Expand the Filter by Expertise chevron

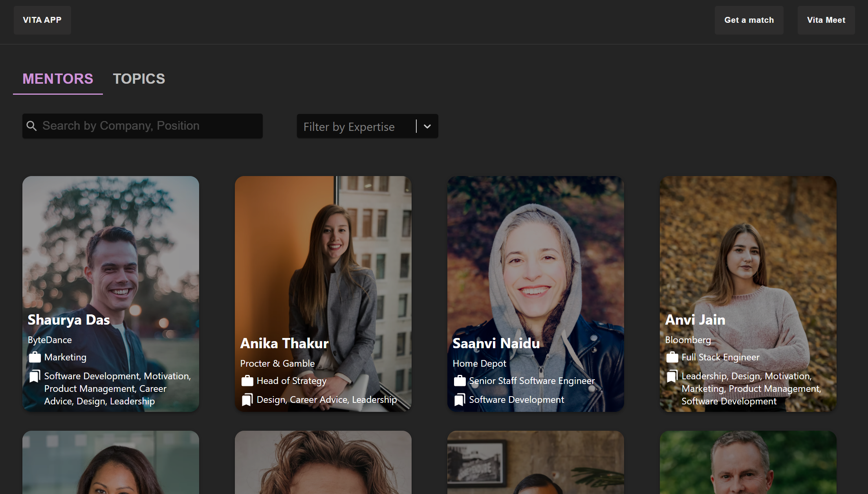[427, 126]
